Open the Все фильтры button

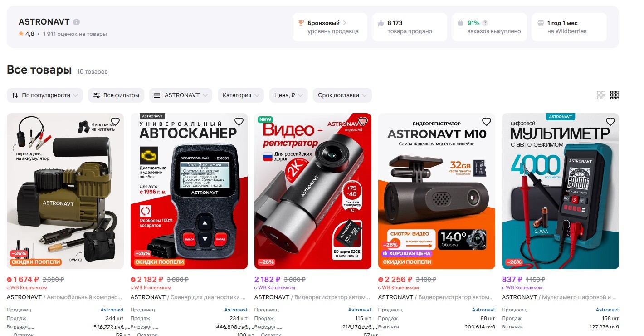click(116, 95)
